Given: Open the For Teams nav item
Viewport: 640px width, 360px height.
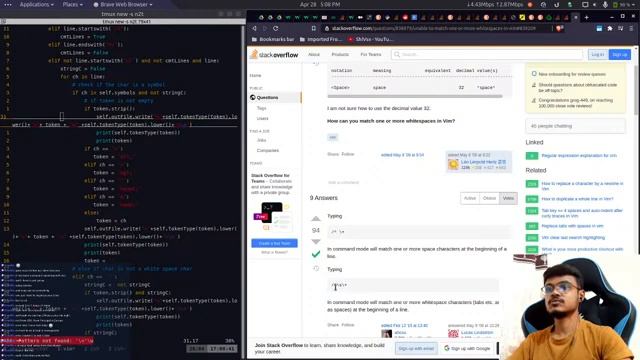Looking at the screenshot, I should pyautogui.click(x=371, y=54).
